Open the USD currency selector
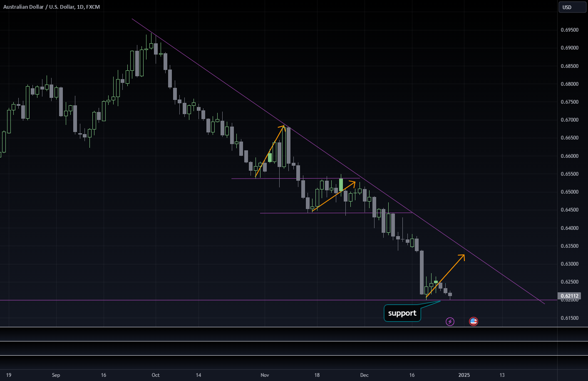 (572, 7)
